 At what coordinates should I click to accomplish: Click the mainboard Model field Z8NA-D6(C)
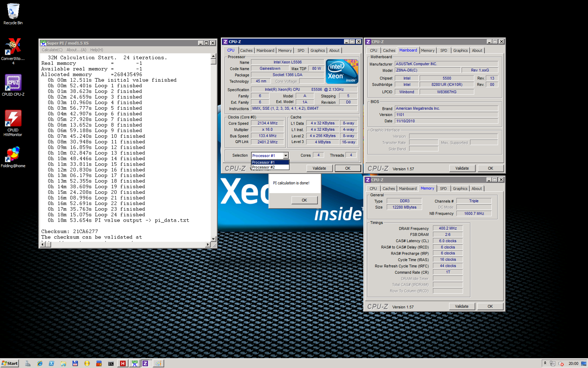pyautogui.click(x=428, y=70)
